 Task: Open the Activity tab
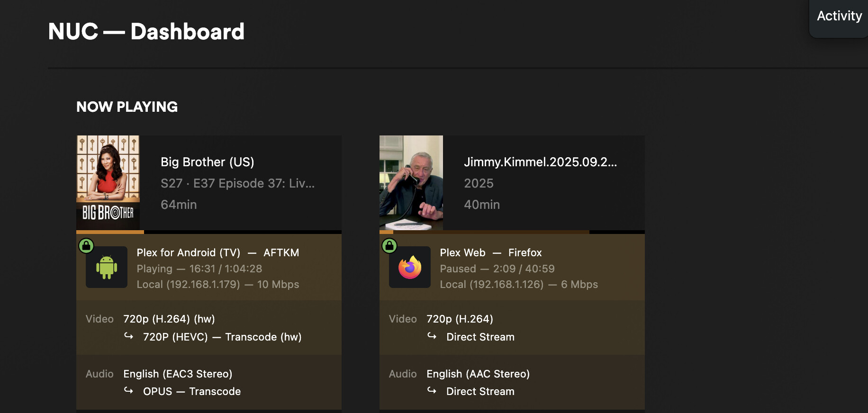839,16
